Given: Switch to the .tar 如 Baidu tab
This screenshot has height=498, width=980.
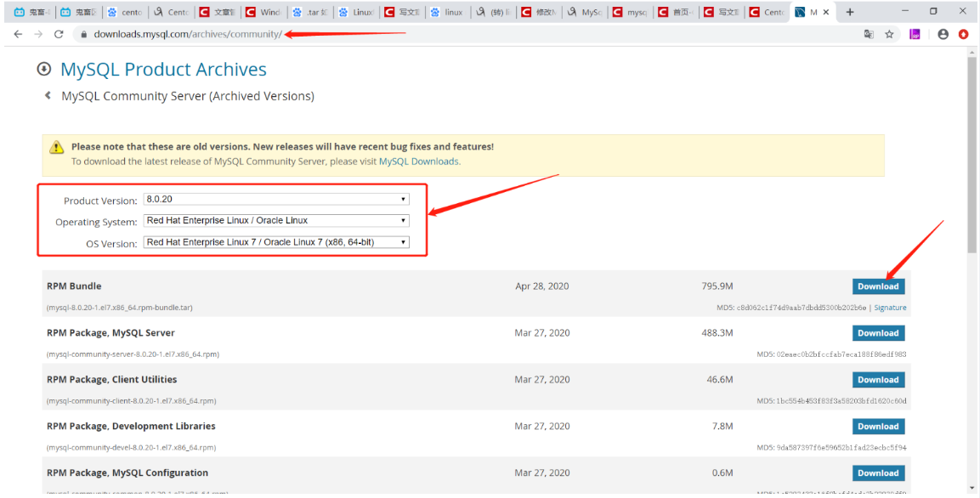Looking at the screenshot, I should pyautogui.click(x=309, y=12).
